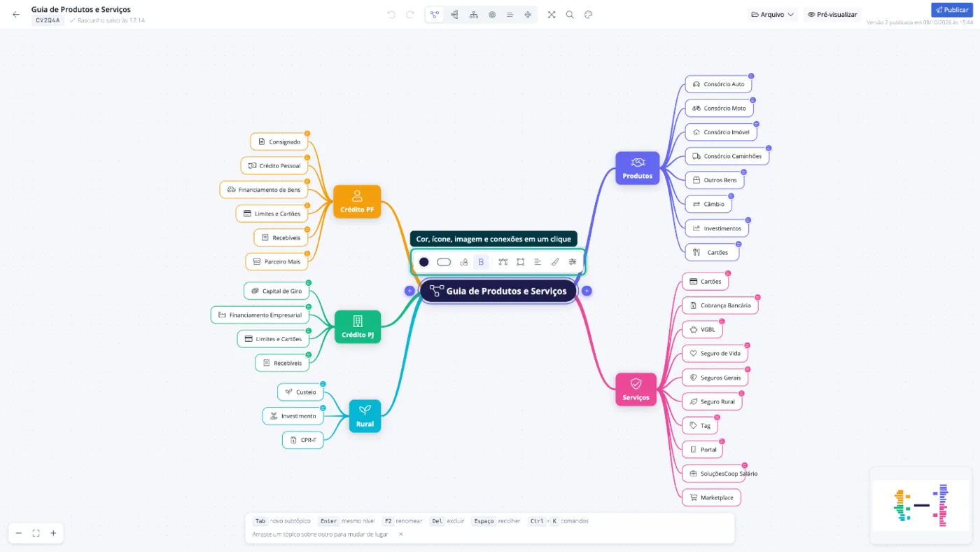Select the Rural node
The width and height of the screenshot is (980, 552).
pos(365,416)
